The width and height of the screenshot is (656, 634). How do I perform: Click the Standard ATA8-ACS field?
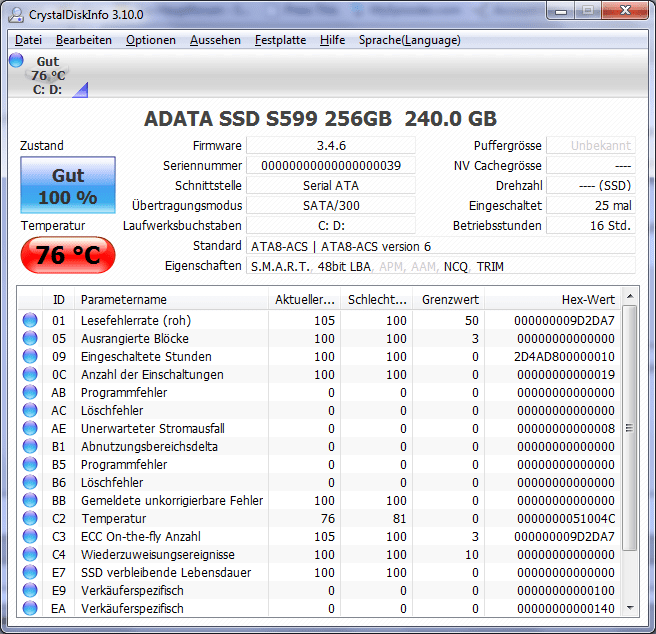click(441, 246)
